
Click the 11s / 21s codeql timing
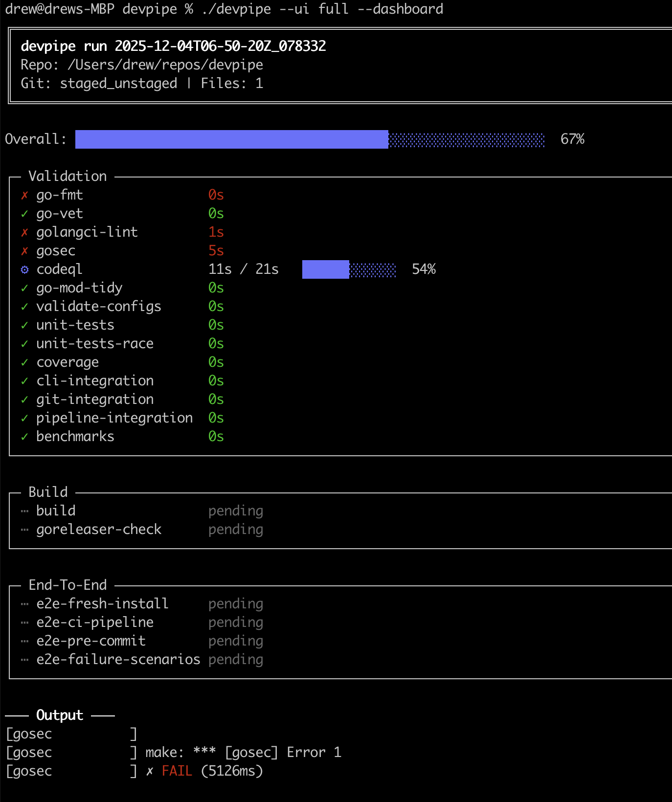point(244,269)
